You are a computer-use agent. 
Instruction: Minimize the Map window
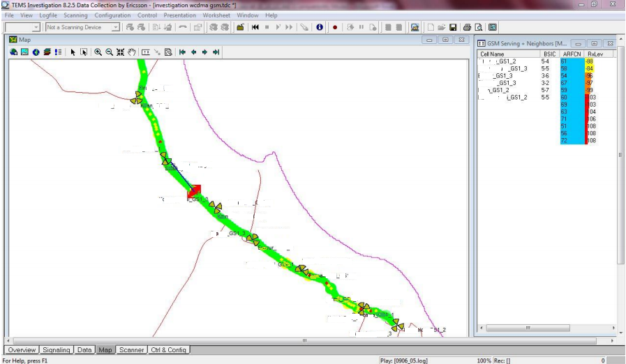pyautogui.click(x=429, y=40)
